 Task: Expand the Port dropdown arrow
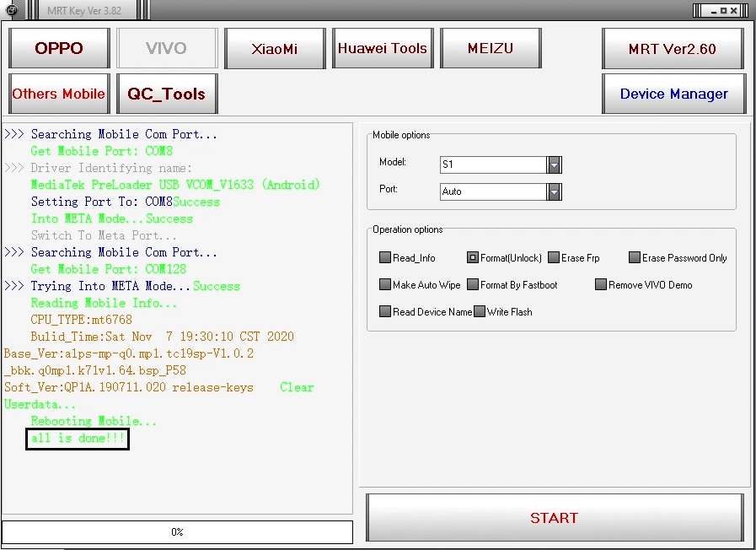coord(554,191)
